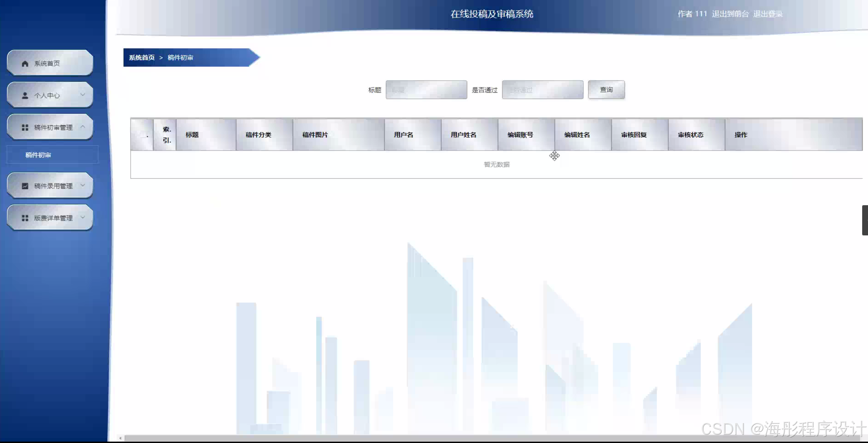Go to 系统首页 in the breadcrumb
The width and height of the screenshot is (868, 443).
141,58
